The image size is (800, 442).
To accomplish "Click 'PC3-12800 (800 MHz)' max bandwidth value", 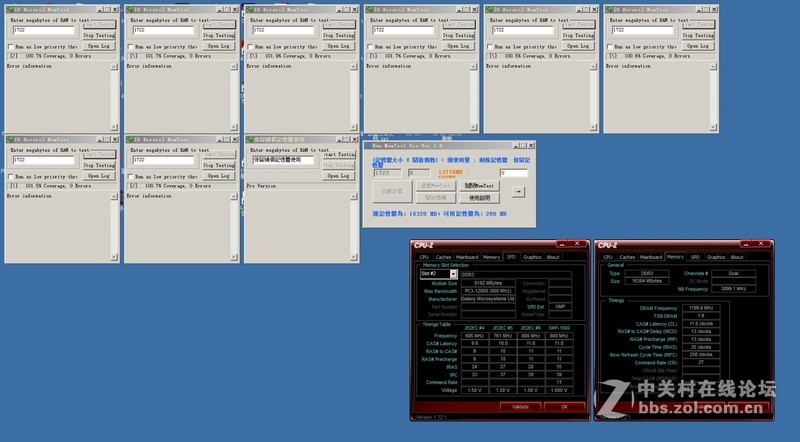I will tap(488, 291).
